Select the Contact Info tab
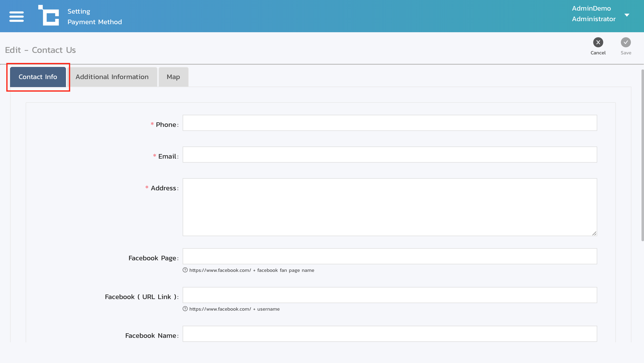Image resolution: width=644 pixels, height=363 pixels. 38,77
